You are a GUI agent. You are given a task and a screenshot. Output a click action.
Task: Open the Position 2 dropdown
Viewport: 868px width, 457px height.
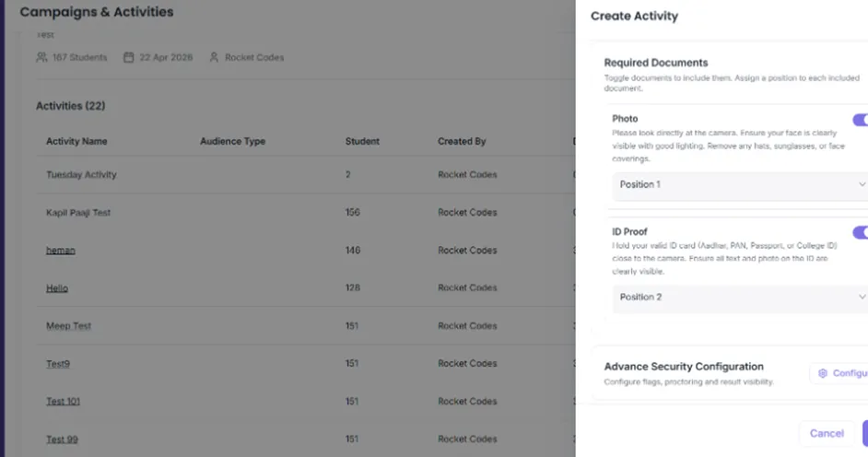(x=740, y=299)
